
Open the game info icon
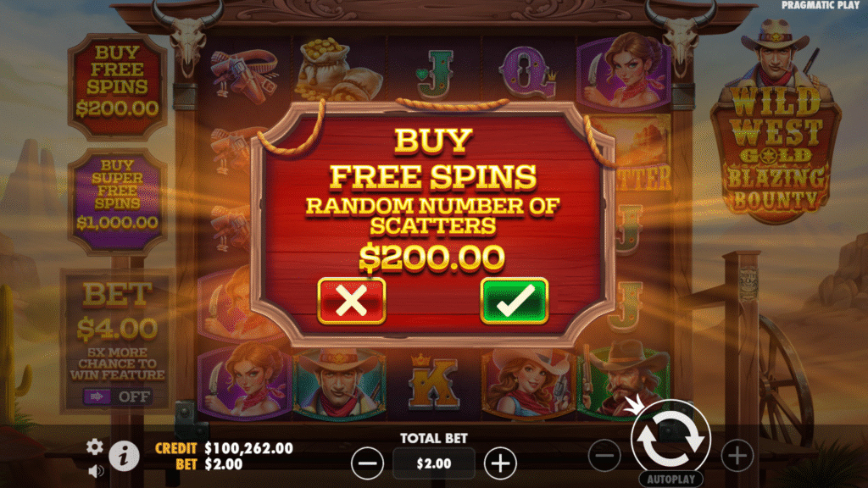124,457
